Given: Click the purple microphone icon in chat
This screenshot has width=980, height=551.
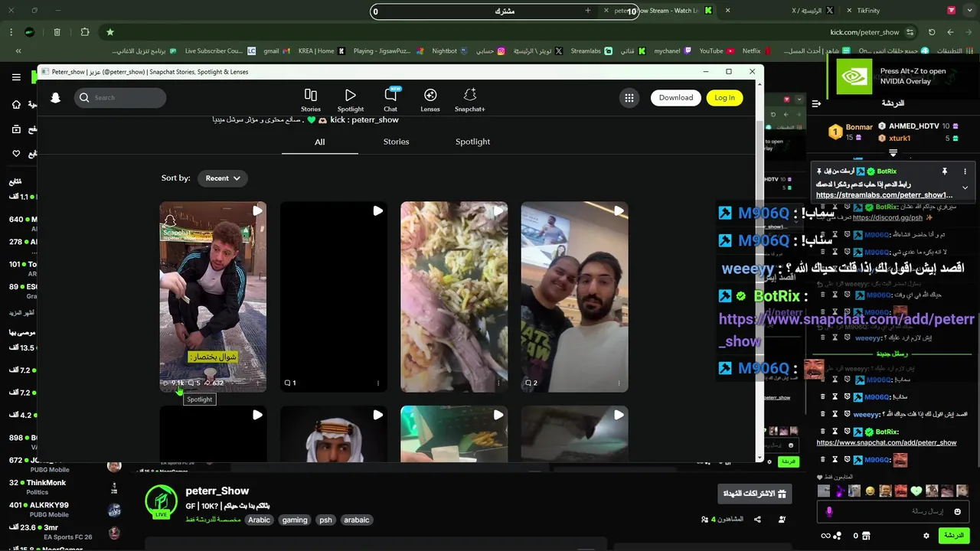Looking at the screenshot, I should pyautogui.click(x=829, y=511).
